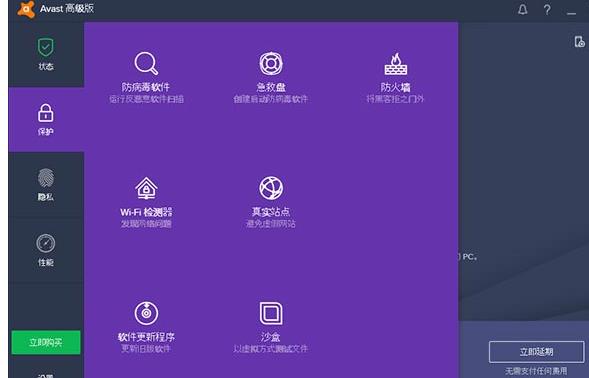Click the Wi-Fi 检测器 subtitle 发现网络问题
Image resolution: width=589 pixels, height=378 pixels.
146,224
